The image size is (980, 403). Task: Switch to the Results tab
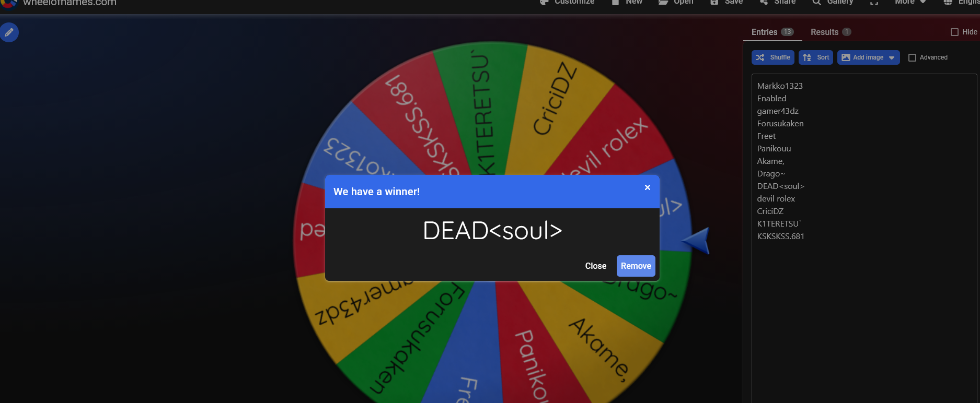click(x=831, y=32)
